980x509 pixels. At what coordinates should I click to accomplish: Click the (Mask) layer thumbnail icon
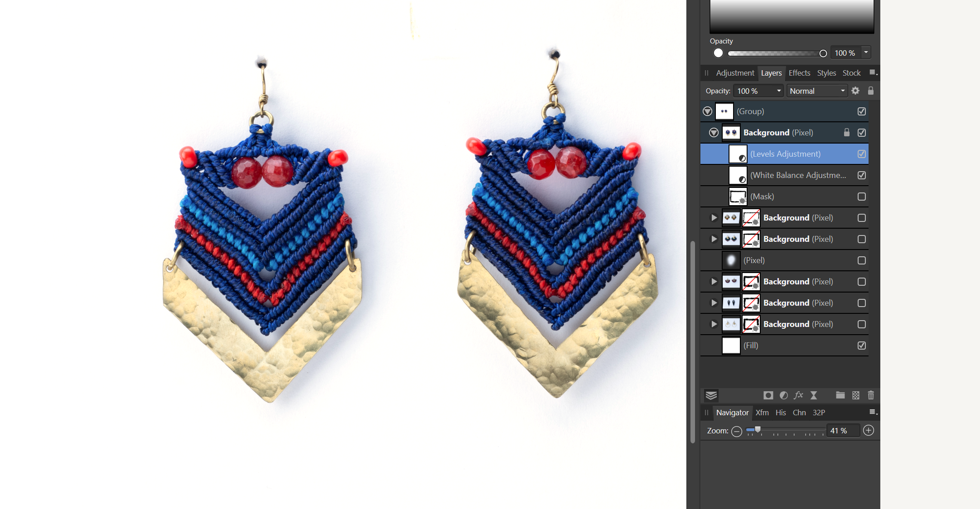pyautogui.click(x=738, y=197)
